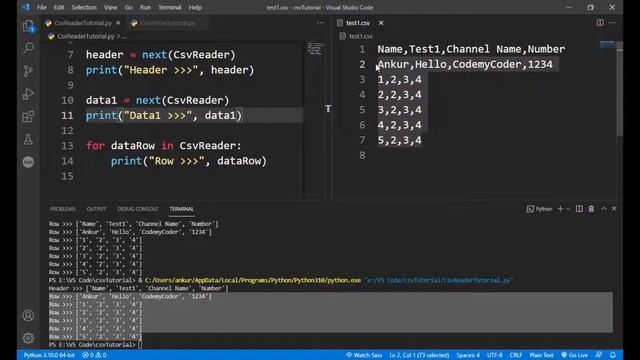Screen dimensions: 640x360
Task: Open notifications bell in status bar
Action: click(613, 355)
